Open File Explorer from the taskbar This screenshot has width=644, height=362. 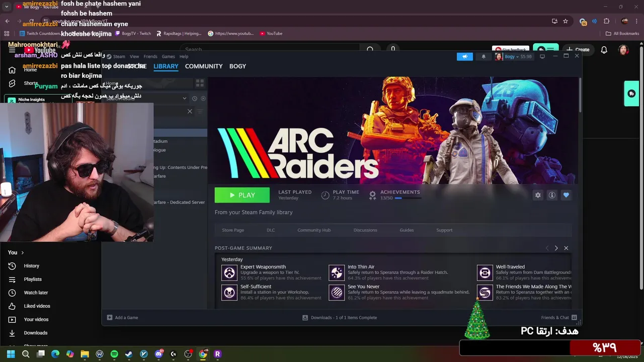[85, 354]
